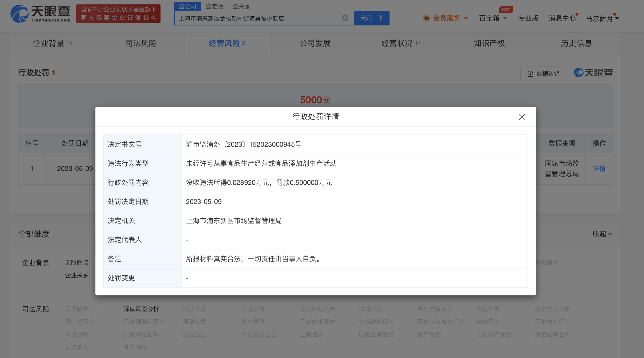The width and height of the screenshot is (644, 358).
Task: Click the crown icon beside 会员服务
Action: click(x=427, y=18)
